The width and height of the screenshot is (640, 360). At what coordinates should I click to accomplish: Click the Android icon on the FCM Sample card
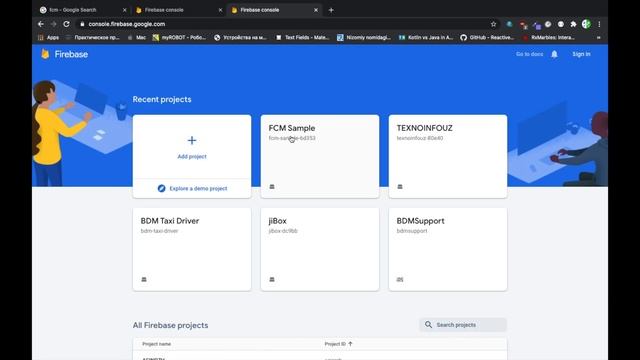point(272,187)
